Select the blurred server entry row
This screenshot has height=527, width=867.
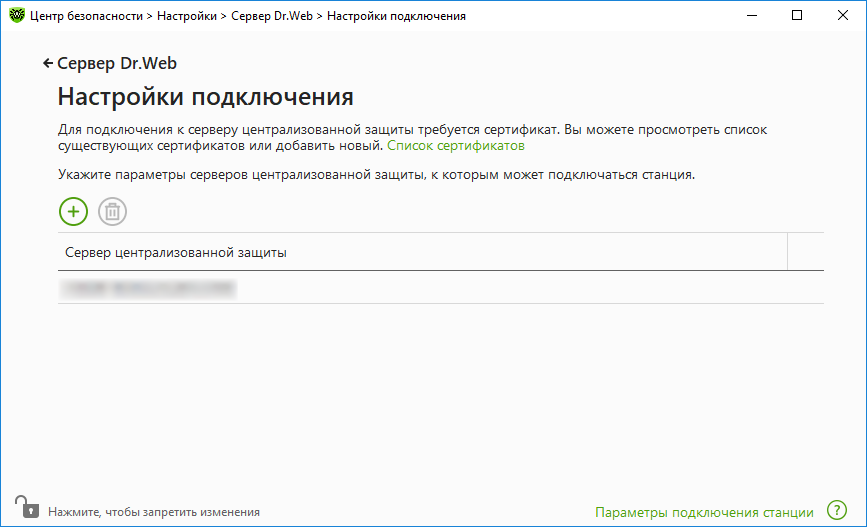point(441,288)
